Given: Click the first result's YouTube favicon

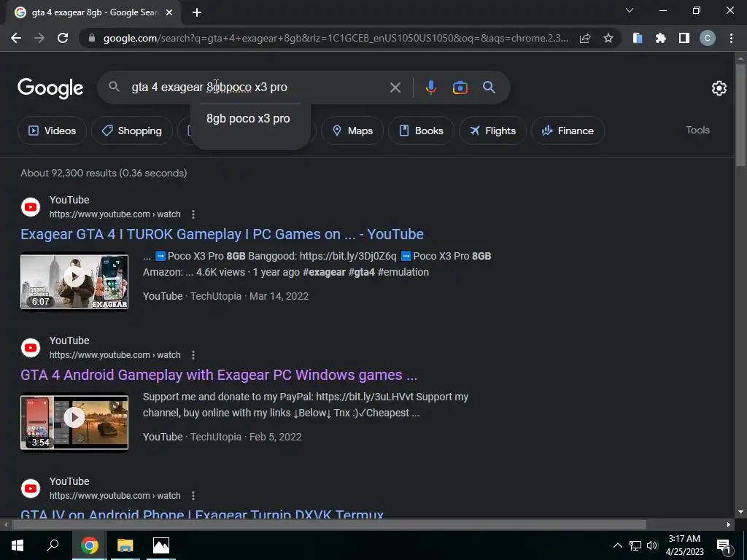Looking at the screenshot, I should (31, 207).
